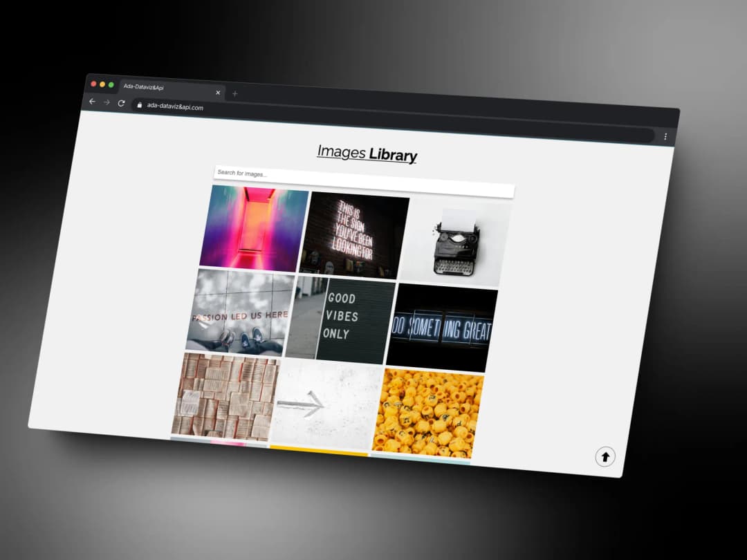
Task: Open the browser three-dot menu
Action: pyautogui.click(x=665, y=136)
